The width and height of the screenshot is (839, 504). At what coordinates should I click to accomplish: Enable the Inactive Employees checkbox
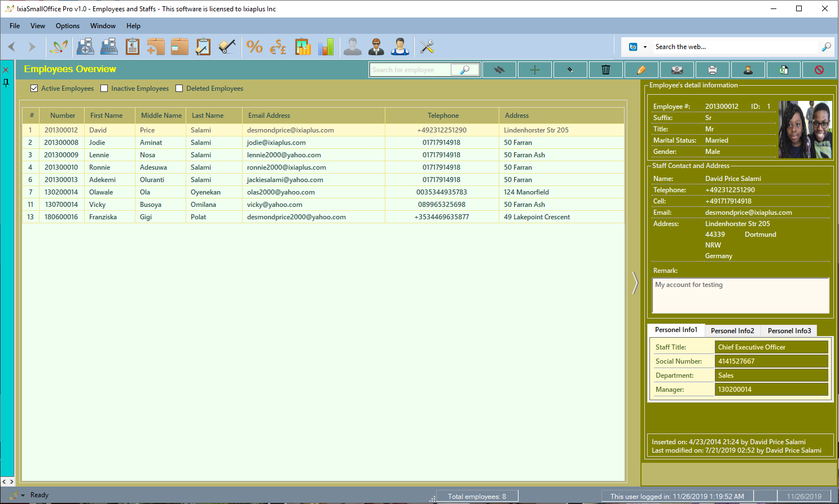[x=104, y=89]
